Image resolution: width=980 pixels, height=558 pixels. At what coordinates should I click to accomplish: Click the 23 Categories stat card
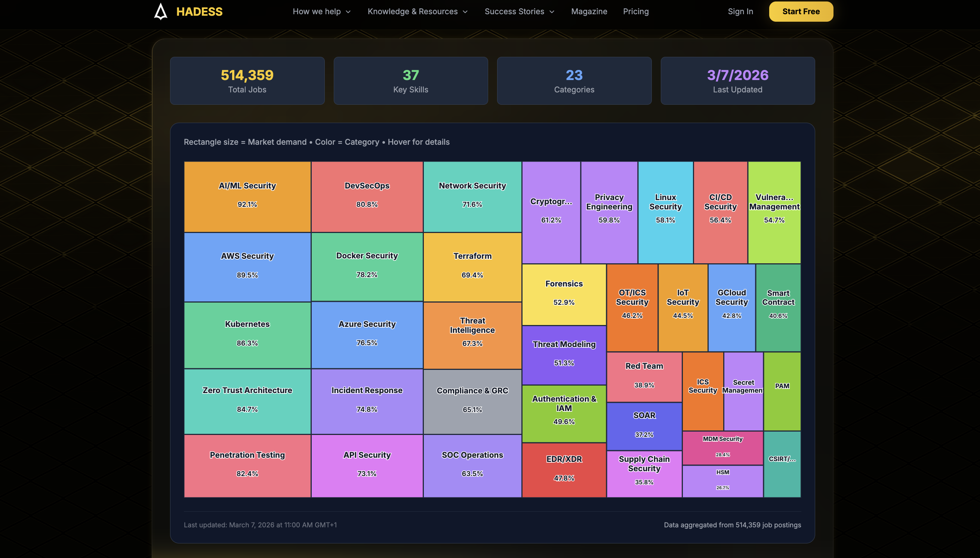click(x=574, y=81)
